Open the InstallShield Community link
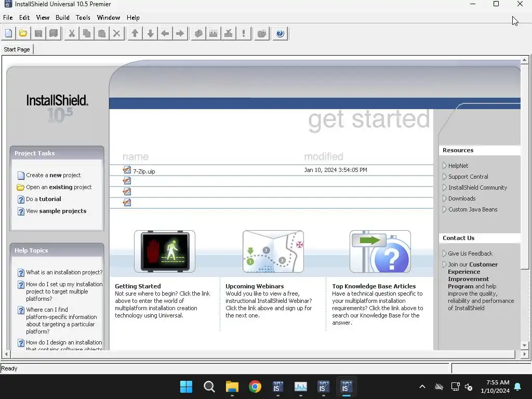The width and height of the screenshot is (532, 399). tap(478, 187)
